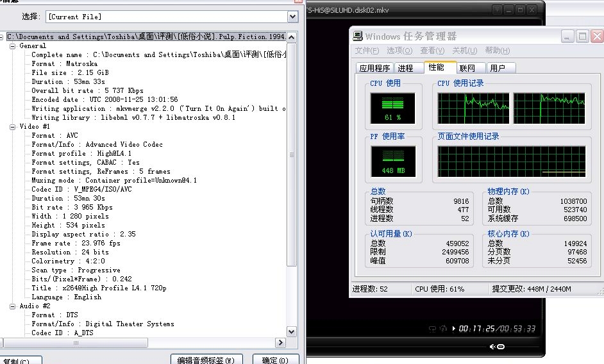Select the 'Format profile : High@L4.1' row

click(81, 154)
